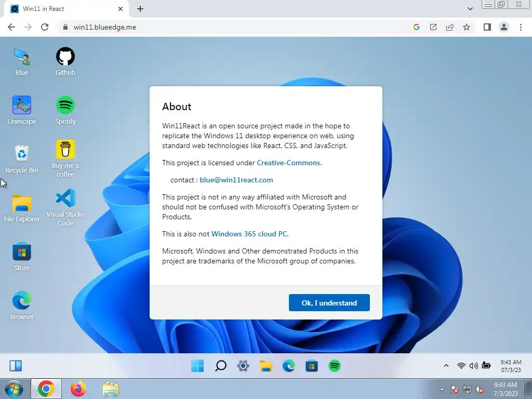The image size is (532, 399).
Task: Click Ok, I understand button
Action: coord(329,303)
